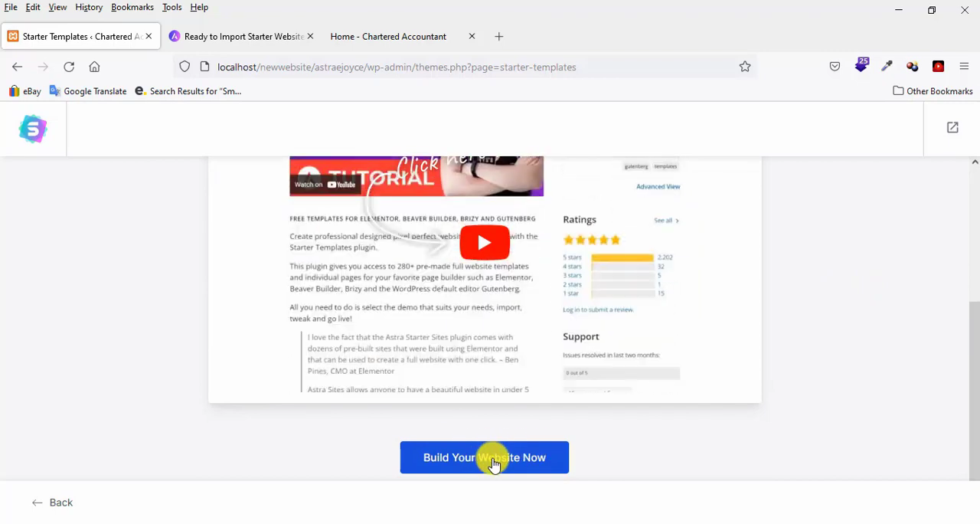Save page to Pocket
Image resolution: width=980 pixels, height=524 pixels.
pyautogui.click(x=835, y=67)
